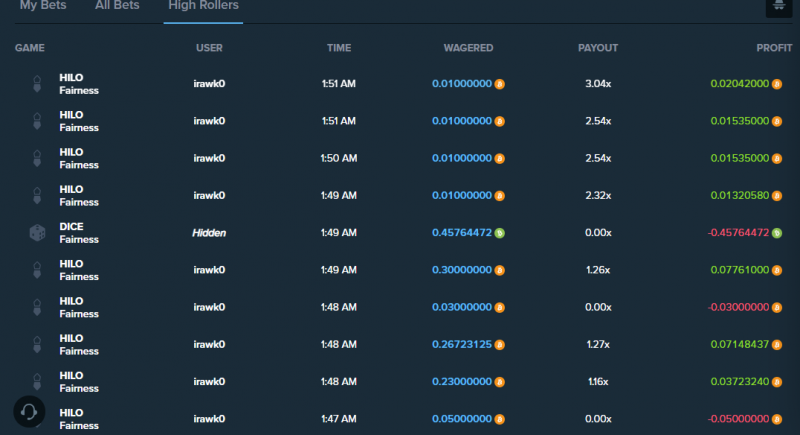This screenshot has height=435, width=800.
Task: Click the bitcoin icon next to wagered 0.05000000
Action: tap(499, 419)
